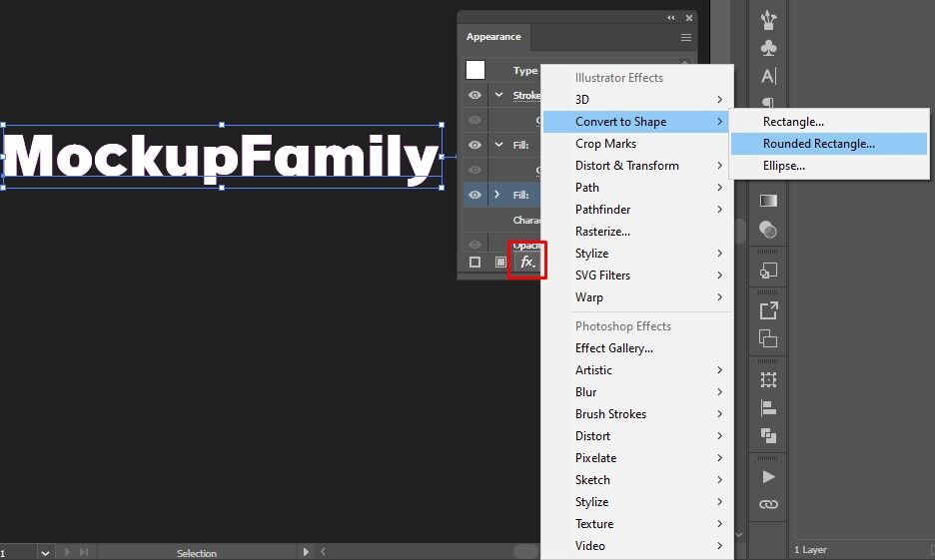This screenshot has width=935, height=560.
Task: Open the Align panel icon
Action: click(768, 407)
